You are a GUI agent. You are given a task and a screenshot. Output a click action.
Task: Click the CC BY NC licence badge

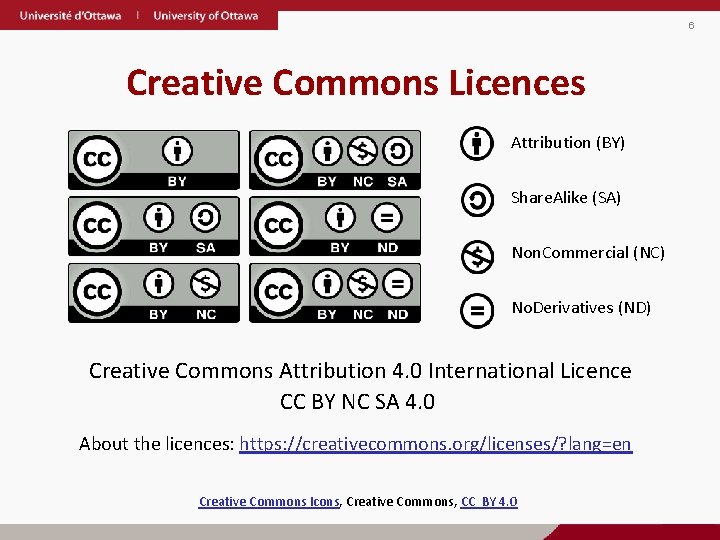(x=154, y=292)
